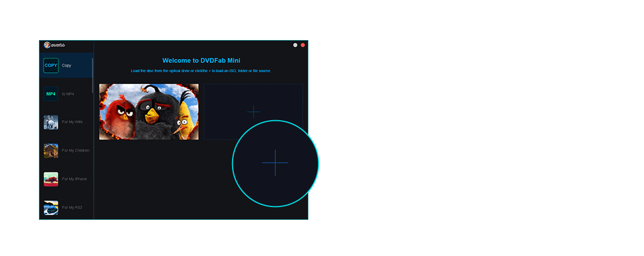Viewport: 644px width, 256px height.
Task: Click the Copy label in sidebar
Action: click(x=67, y=65)
